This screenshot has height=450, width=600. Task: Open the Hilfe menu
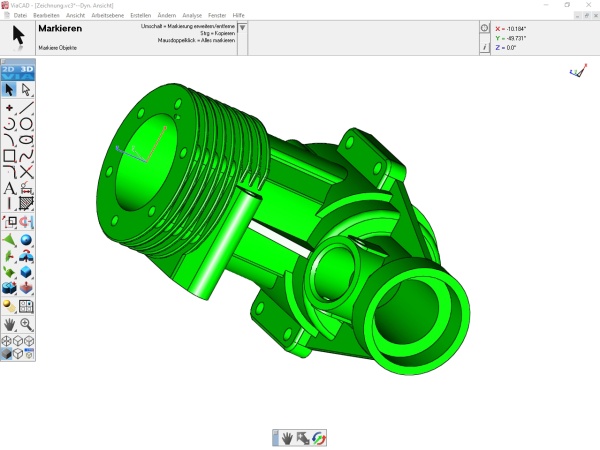[x=238, y=15]
